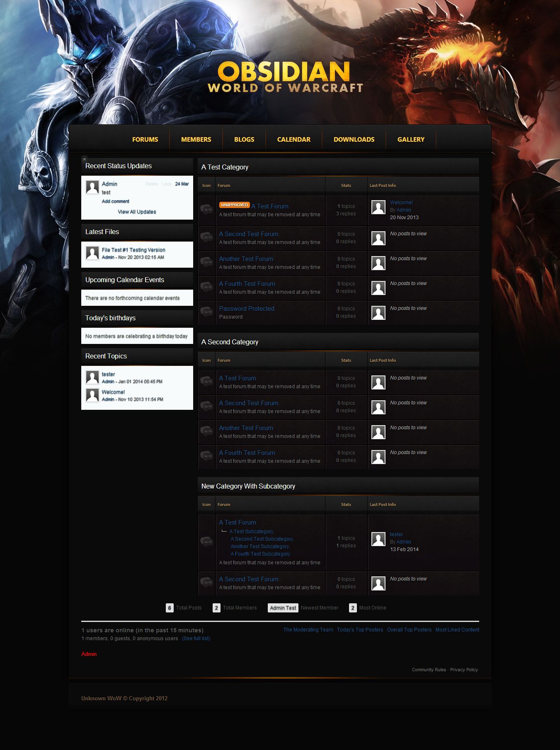The image size is (560, 750).
Task: Click the forum icon in the UNAPPROVED forum row
Action: point(206,210)
